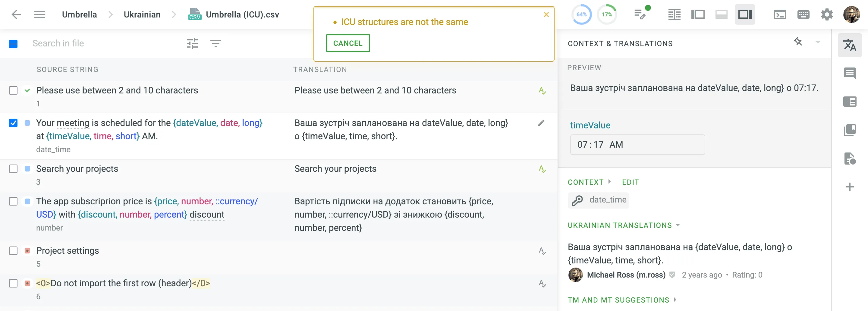868x311 pixels.
Task: Click the 64% translation progress circle
Action: click(x=581, y=14)
